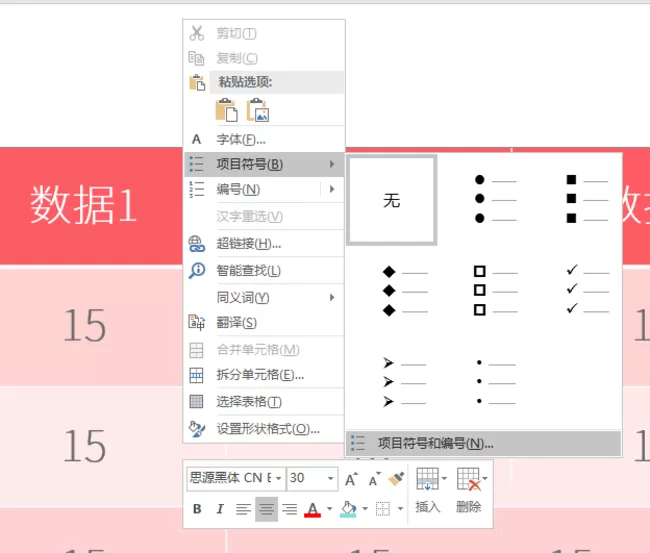This screenshot has width=650, height=553.
Task: Expand Bullets submenu arrow
Action: 332,164
